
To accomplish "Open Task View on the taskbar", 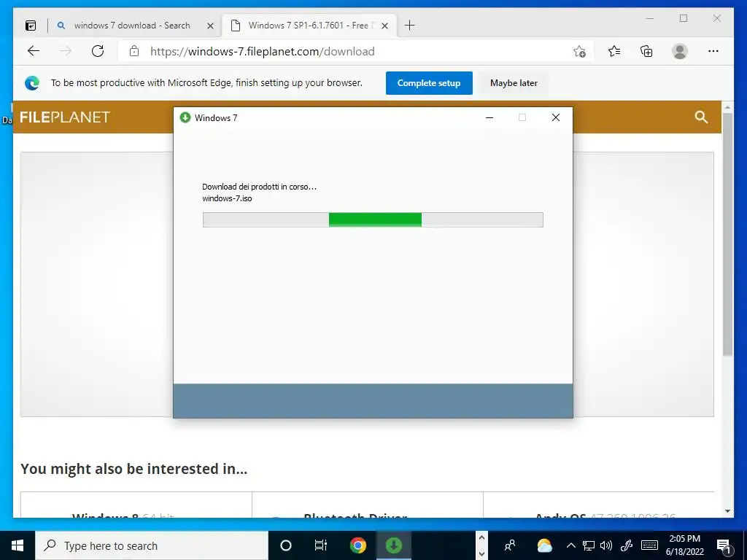I will pos(321,545).
